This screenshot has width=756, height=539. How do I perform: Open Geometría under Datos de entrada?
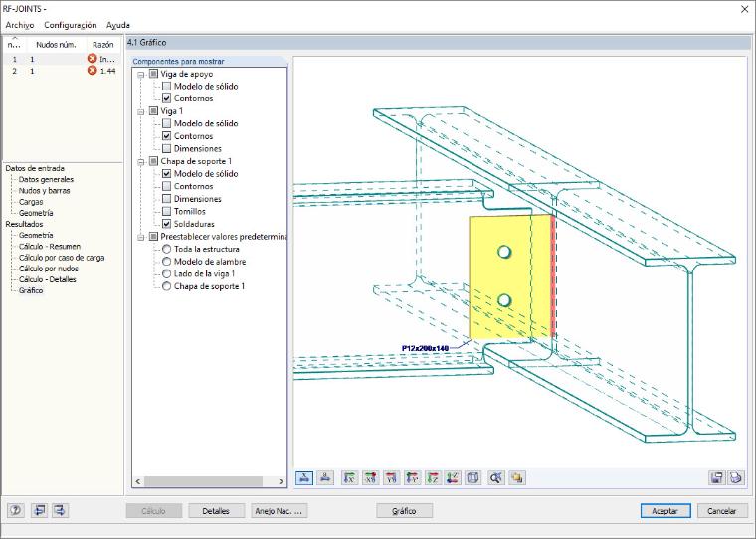36,213
